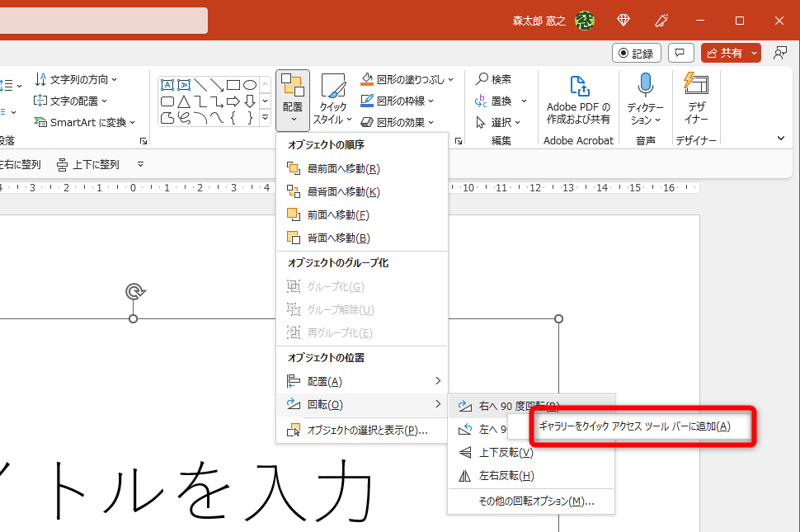800x532 pixels.
Task: Expand the shapes gallery more button
Action: point(266,118)
